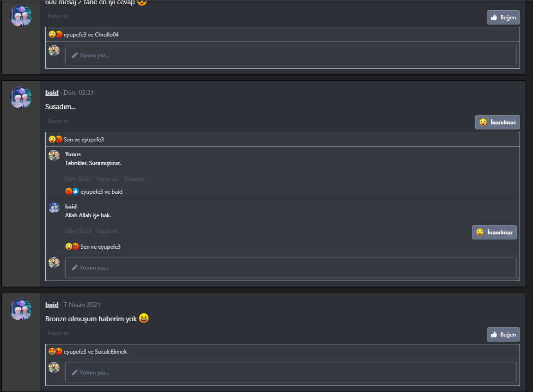This screenshot has width=533, height=392.
Task: Click Yunus name in comment
Action: click(73, 154)
